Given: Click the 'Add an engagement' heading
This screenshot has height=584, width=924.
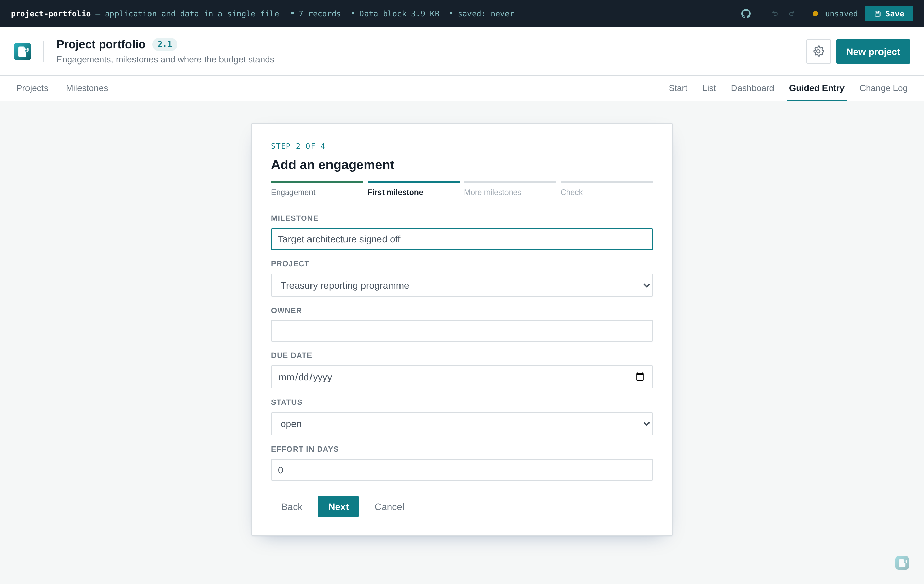Looking at the screenshot, I should coord(332,164).
